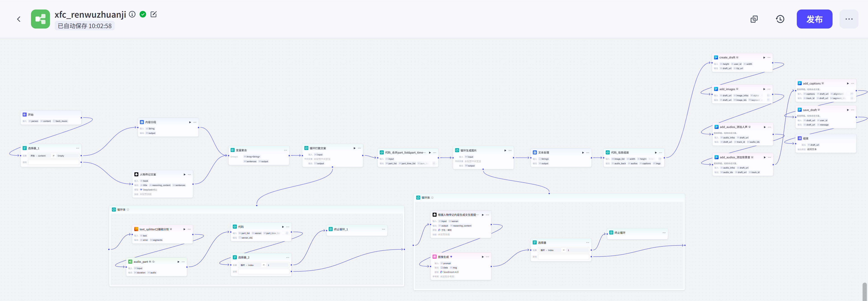Click the 已自动保存 status label
This screenshot has width=868, height=301.
tap(85, 26)
